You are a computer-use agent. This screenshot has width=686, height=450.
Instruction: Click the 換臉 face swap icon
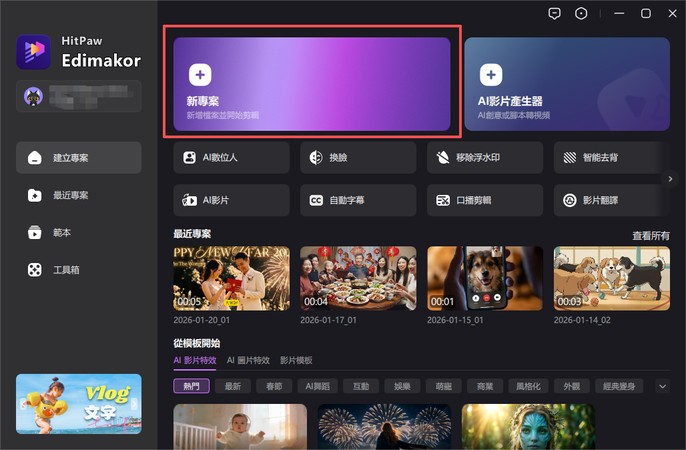point(316,157)
